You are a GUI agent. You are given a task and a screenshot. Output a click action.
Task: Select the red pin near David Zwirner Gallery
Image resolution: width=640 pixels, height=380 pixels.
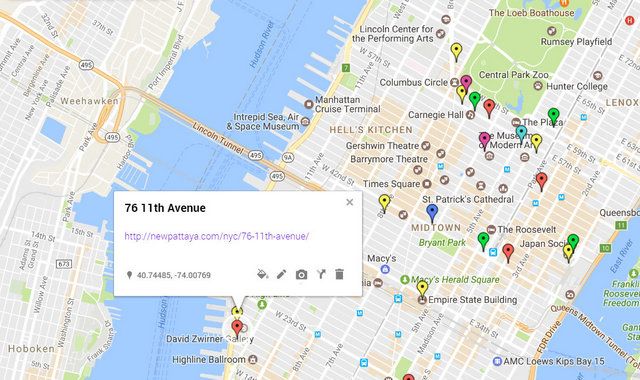(x=237, y=328)
